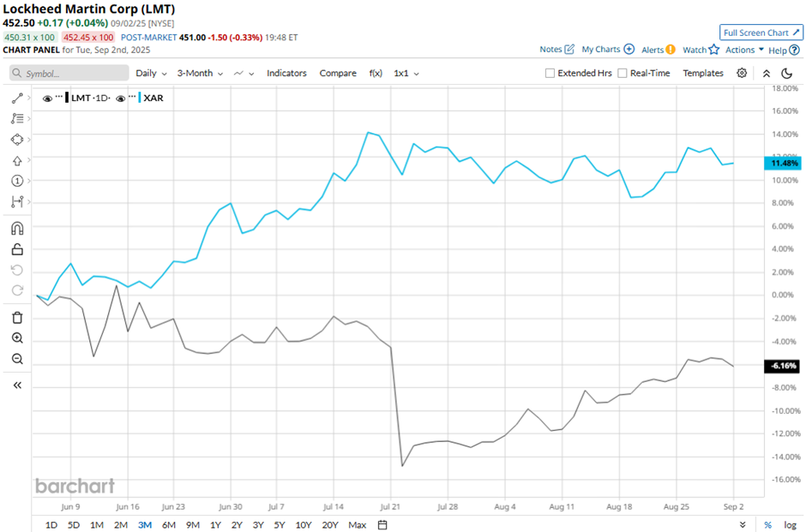Open chart settings gear
This screenshot has height=532, width=806.
pyautogui.click(x=741, y=73)
